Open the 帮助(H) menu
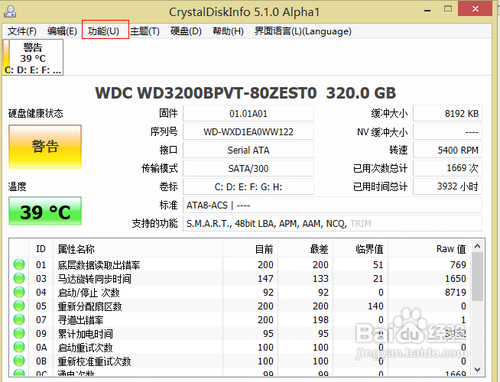 click(x=228, y=31)
